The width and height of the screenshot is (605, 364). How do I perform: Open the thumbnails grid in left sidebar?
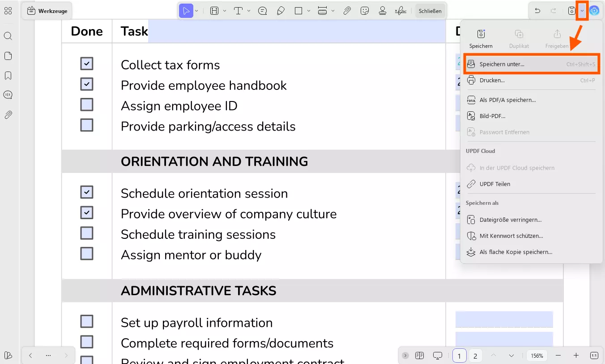[x=8, y=11]
